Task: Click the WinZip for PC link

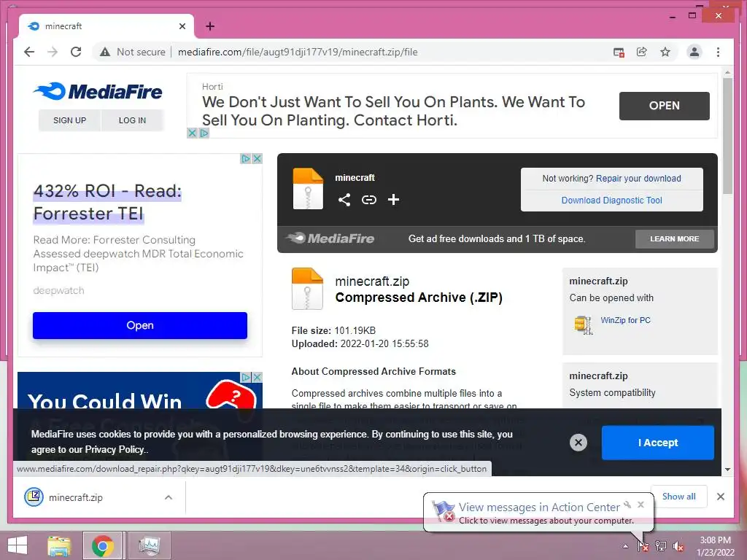Action: click(x=625, y=321)
